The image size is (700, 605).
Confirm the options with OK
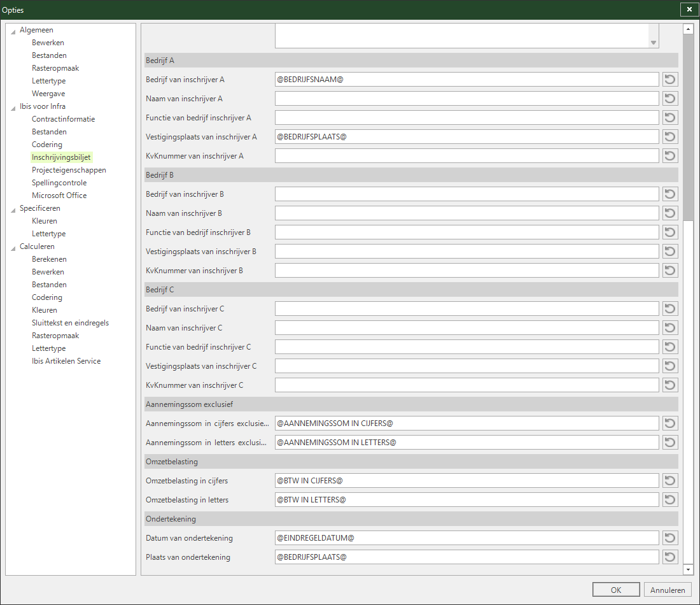616,590
